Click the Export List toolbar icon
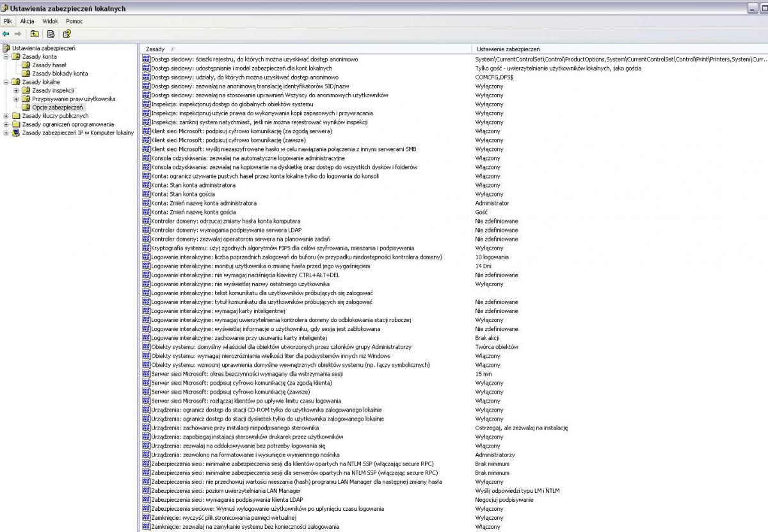This screenshot has width=768, height=532. tap(51, 34)
